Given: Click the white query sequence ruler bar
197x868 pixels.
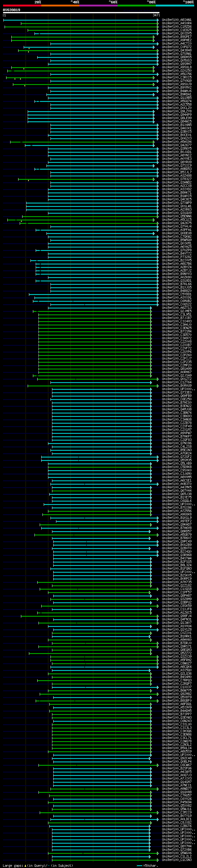Looking at the screenshot, I should tap(81, 12).
